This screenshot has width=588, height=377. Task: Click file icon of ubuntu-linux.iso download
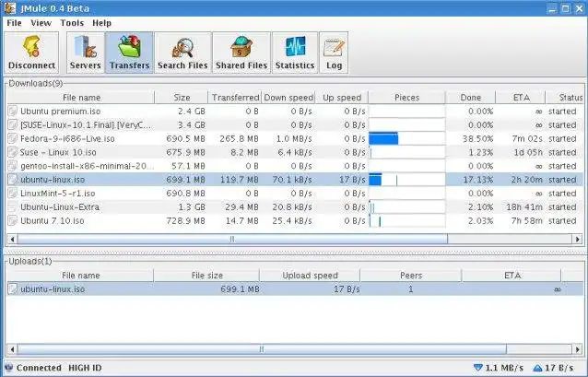pos(13,180)
